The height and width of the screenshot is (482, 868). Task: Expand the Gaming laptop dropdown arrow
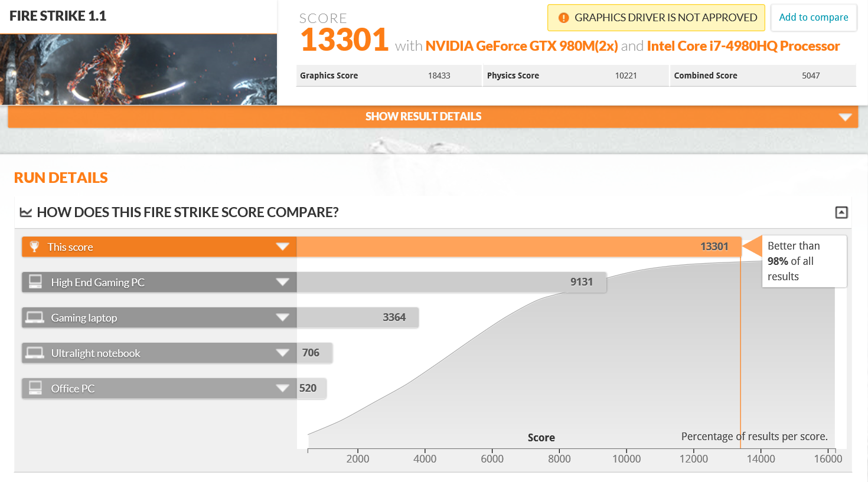(283, 317)
